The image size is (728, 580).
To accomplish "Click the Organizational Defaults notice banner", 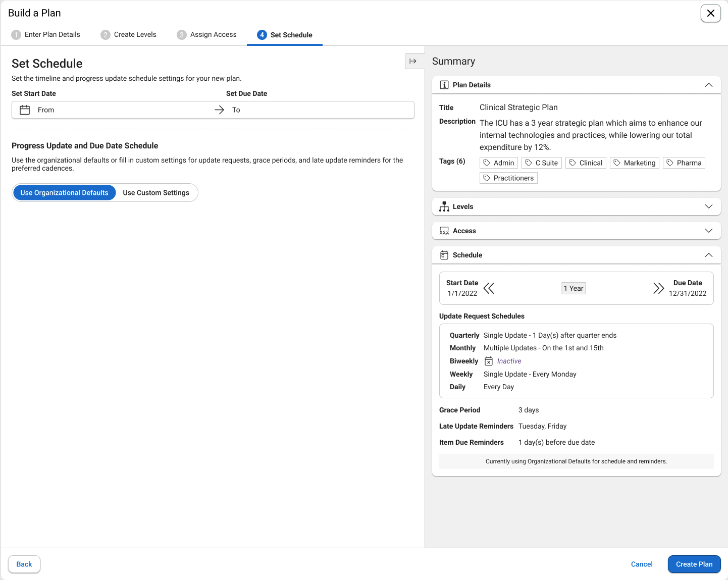I will (x=576, y=461).
